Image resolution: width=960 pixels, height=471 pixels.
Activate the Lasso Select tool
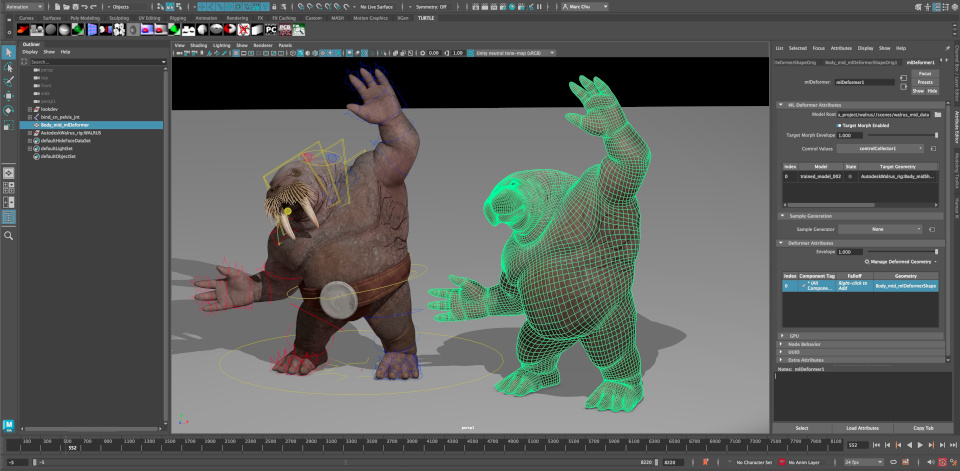point(9,68)
